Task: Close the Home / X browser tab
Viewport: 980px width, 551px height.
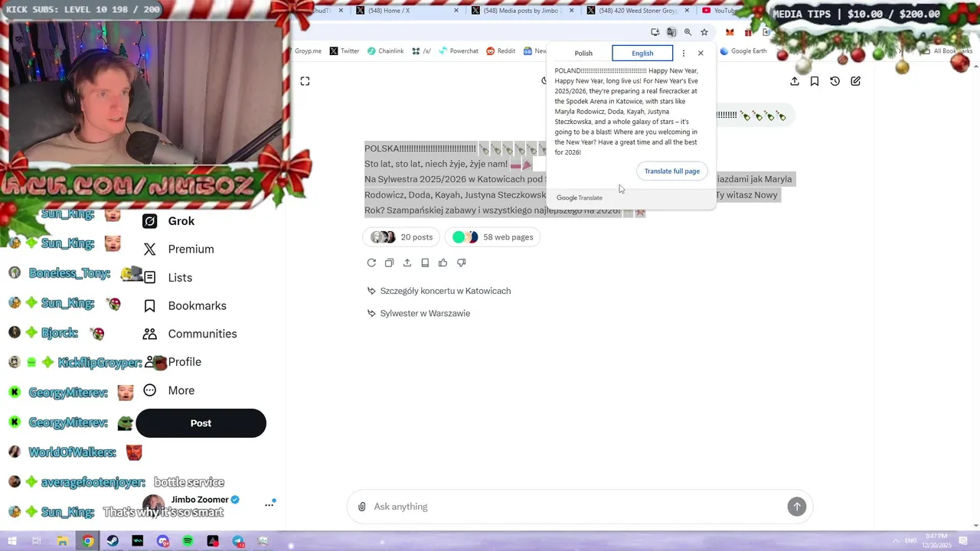Action: pos(457,11)
